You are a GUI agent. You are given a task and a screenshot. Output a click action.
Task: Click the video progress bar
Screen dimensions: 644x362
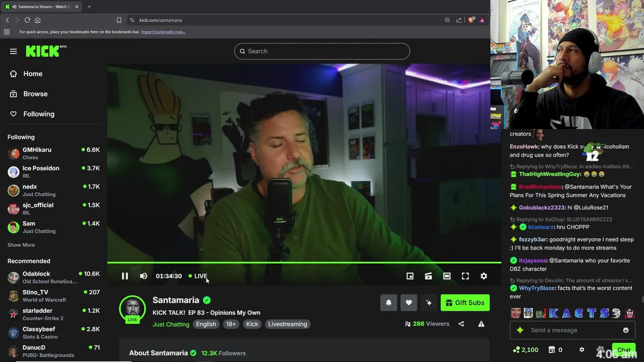point(304,262)
